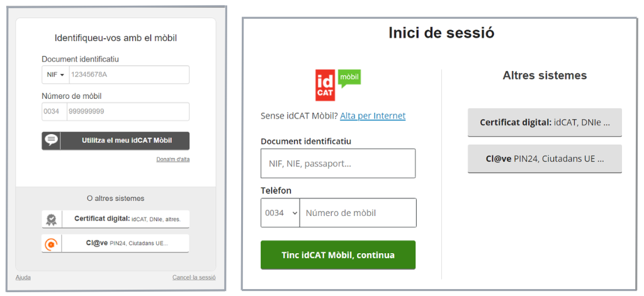Viewport: 644px width, 296px height.
Task: Click Document identificatiu label in left panel
Action: pyautogui.click(x=80, y=59)
